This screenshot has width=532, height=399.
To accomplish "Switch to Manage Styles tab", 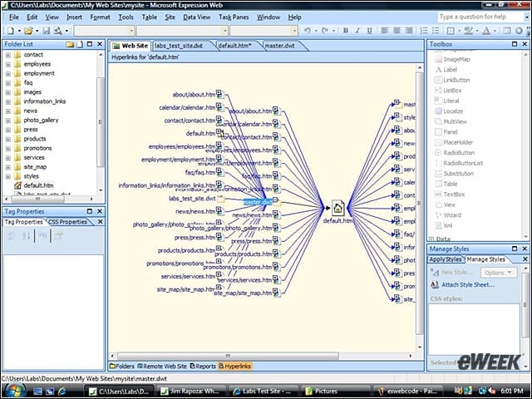I will point(485,259).
